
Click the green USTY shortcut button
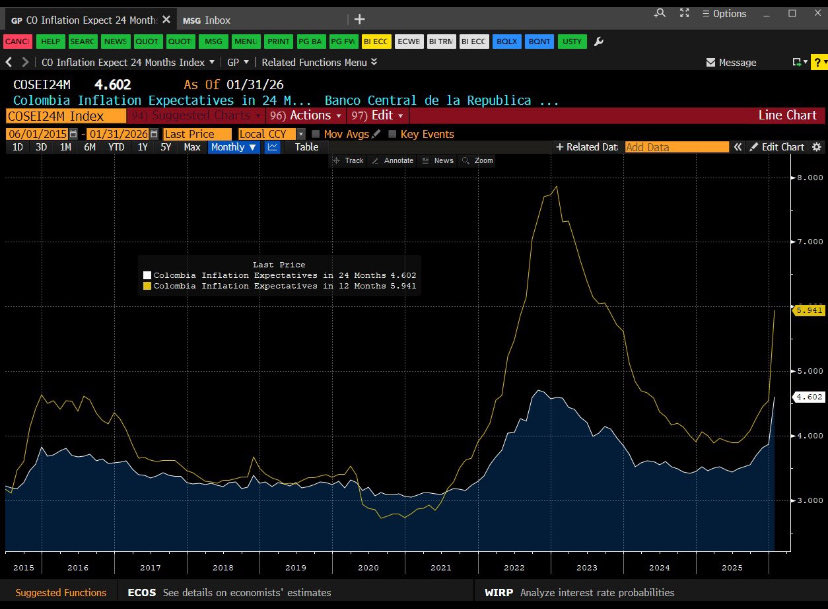[x=572, y=41]
